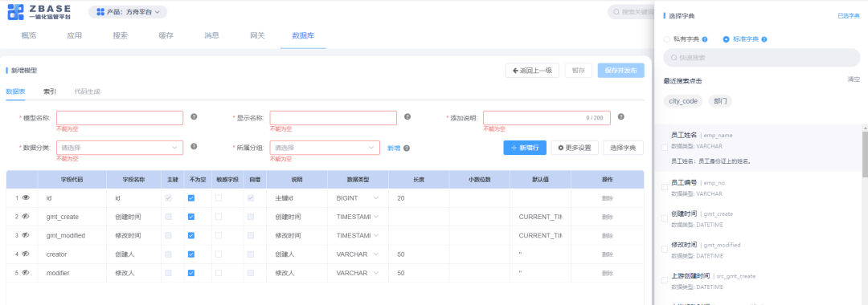The height and width of the screenshot is (305, 868).
Task: Switch to the 数据表 sub-tab
Action: pyautogui.click(x=15, y=91)
